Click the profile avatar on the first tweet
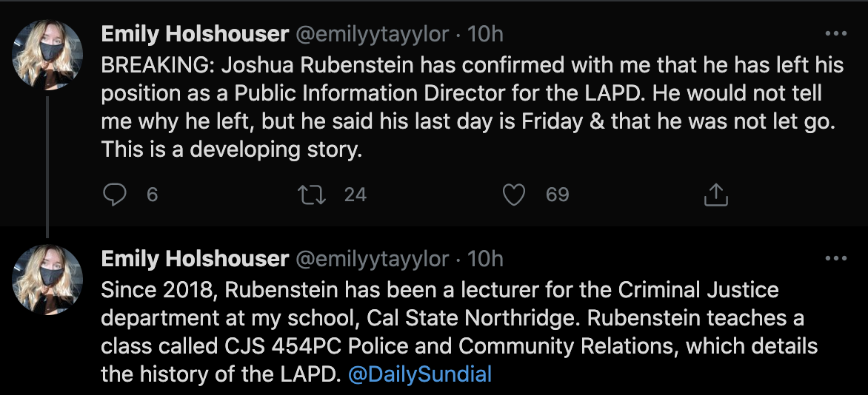The height and width of the screenshot is (395, 868). click(49, 55)
